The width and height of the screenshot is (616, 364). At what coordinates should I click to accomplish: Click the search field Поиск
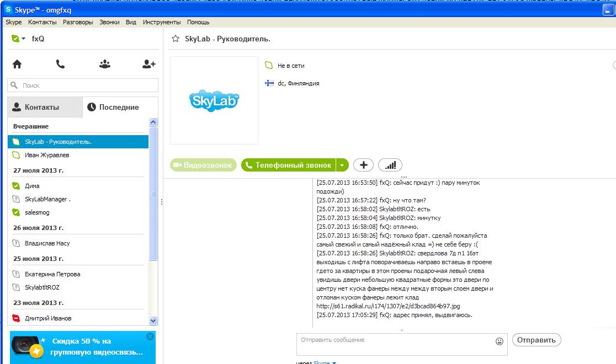click(x=83, y=85)
